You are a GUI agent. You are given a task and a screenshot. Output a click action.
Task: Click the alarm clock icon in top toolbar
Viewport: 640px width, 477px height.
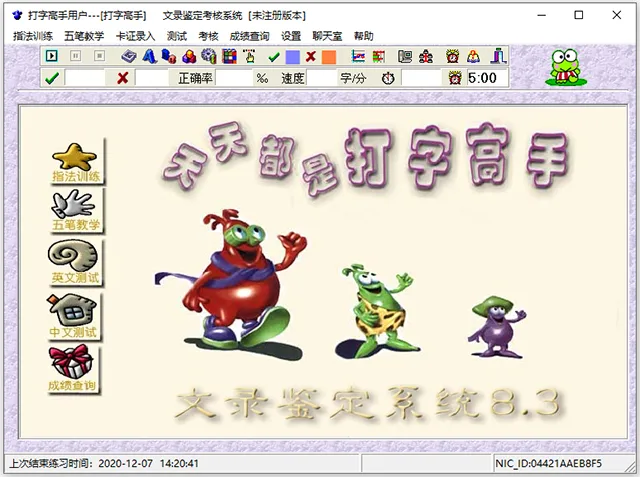click(452, 56)
